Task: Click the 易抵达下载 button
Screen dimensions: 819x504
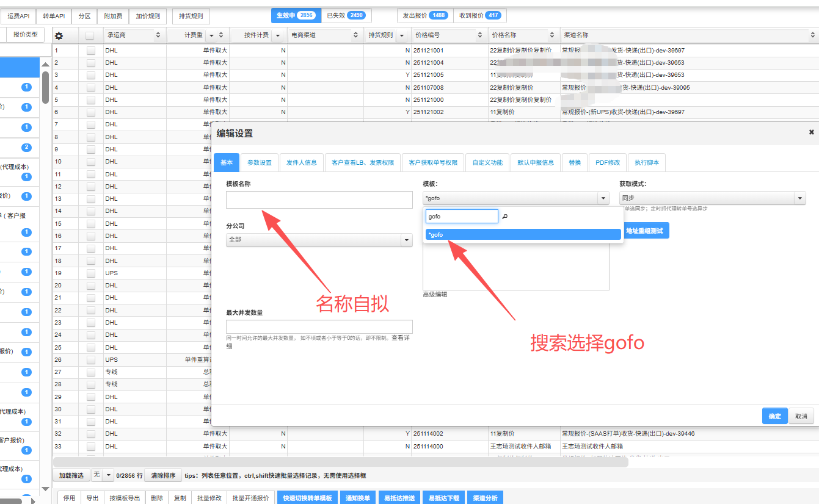Action: click(443, 498)
